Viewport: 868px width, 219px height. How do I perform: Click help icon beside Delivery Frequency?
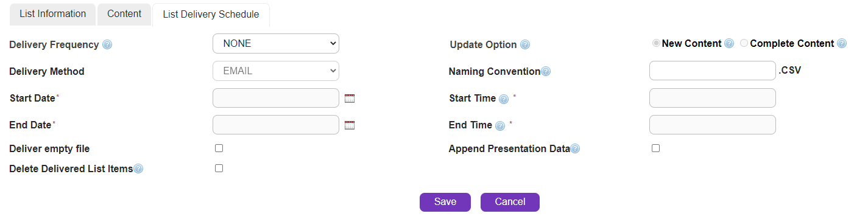point(107,44)
